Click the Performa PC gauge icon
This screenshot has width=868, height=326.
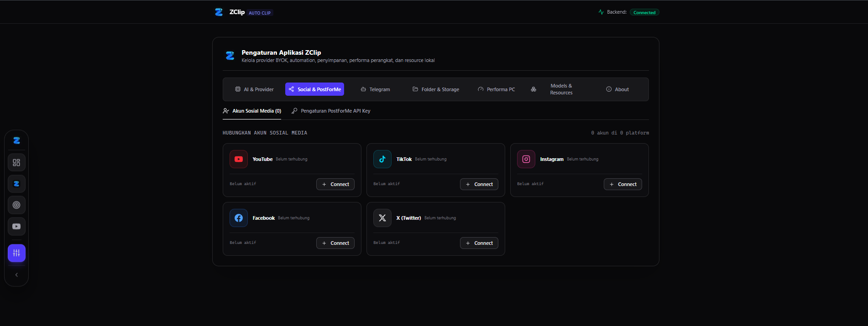pos(481,89)
